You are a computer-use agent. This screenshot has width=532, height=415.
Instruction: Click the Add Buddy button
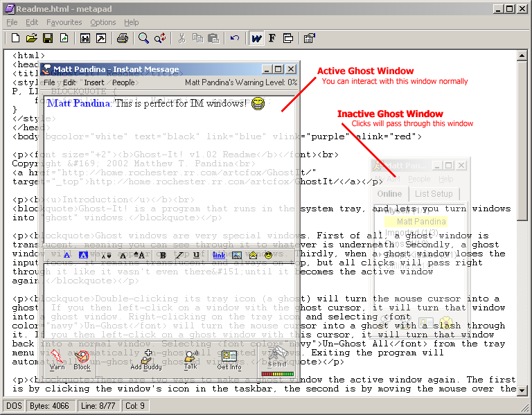146,359
